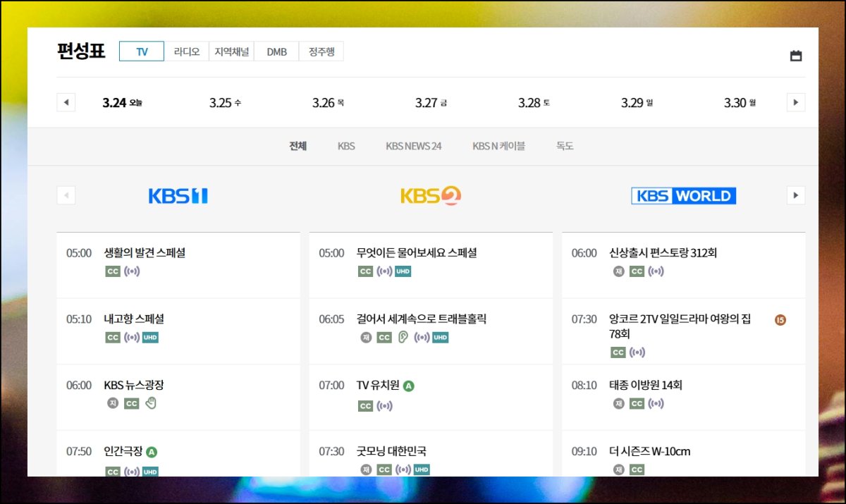Image resolution: width=846 pixels, height=504 pixels.
Task: Open program 걸어서 세계속으로 트래블홀릭
Action: (x=422, y=319)
